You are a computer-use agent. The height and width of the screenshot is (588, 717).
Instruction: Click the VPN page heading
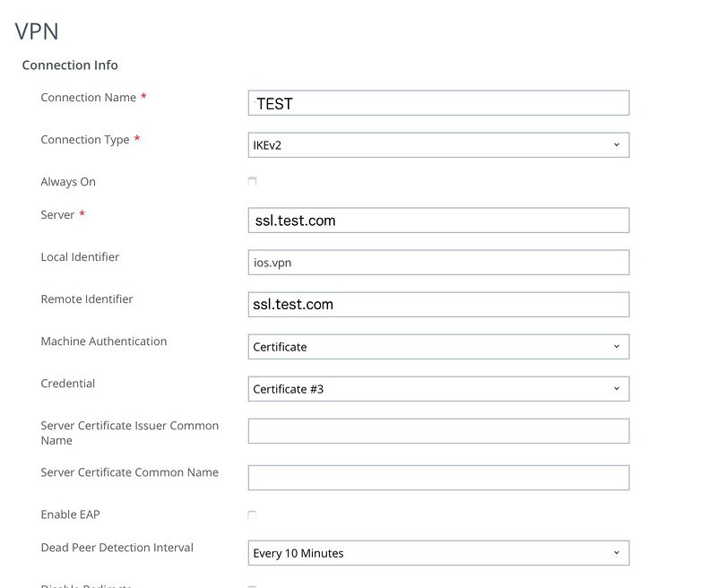click(x=37, y=31)
